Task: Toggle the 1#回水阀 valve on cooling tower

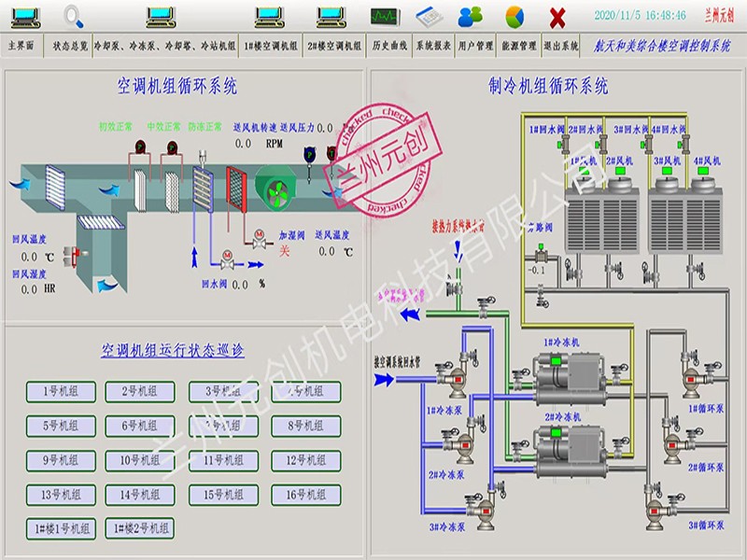Action: pyautogui.click(x=566, y=143)
